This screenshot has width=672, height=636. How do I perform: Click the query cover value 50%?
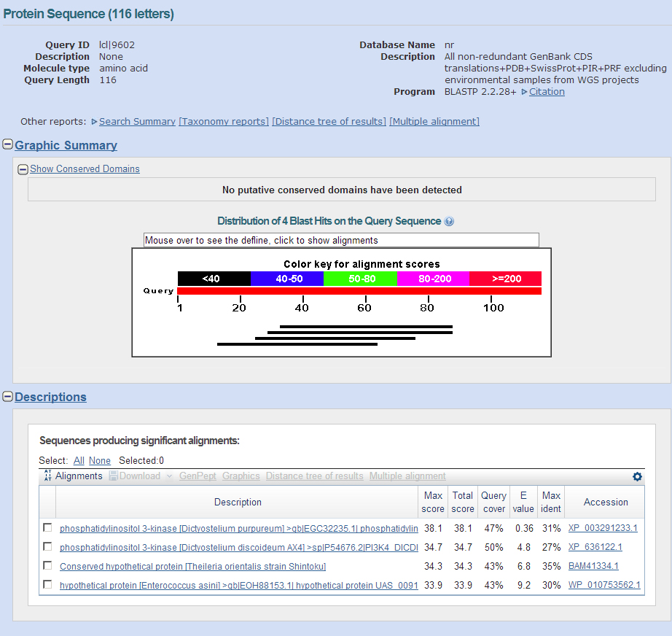coord(493,547)
